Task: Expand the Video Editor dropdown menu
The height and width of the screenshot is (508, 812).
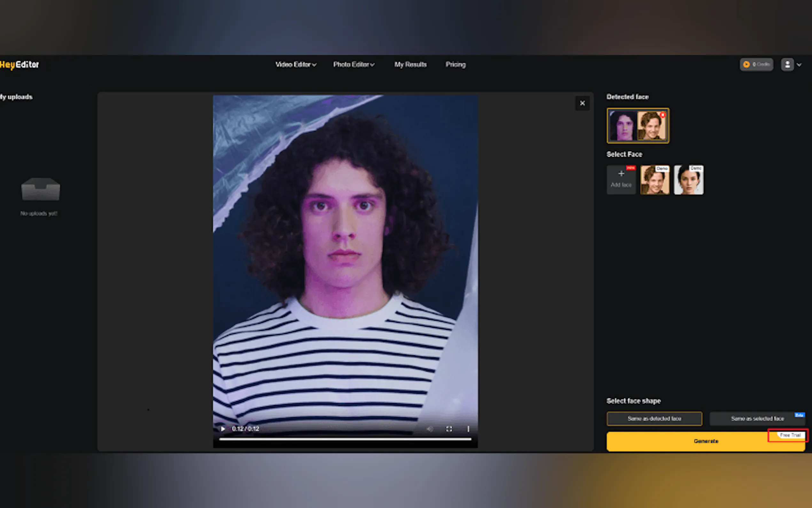Action: point(295,65)
